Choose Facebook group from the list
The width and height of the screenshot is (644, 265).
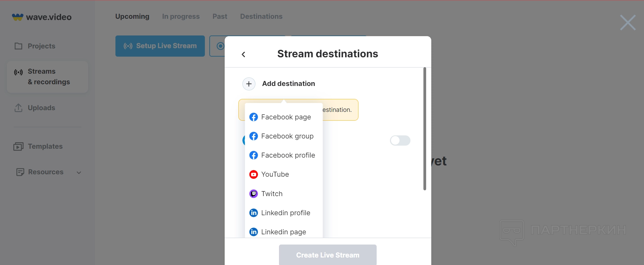pyautogui.click(x=287, y=136)
